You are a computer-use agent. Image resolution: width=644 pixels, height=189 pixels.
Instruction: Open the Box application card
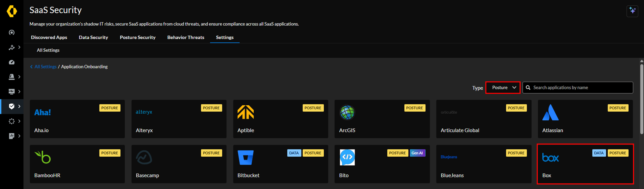click(585, 164)
